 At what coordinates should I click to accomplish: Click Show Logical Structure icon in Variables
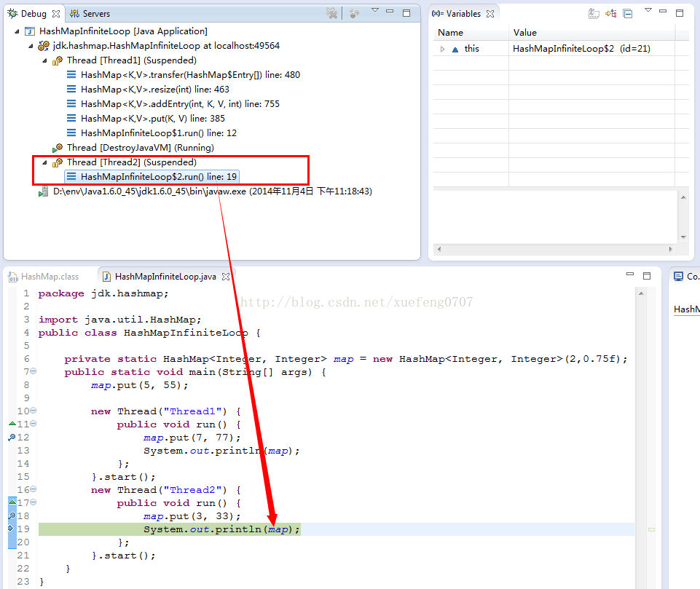coord(610,13)
